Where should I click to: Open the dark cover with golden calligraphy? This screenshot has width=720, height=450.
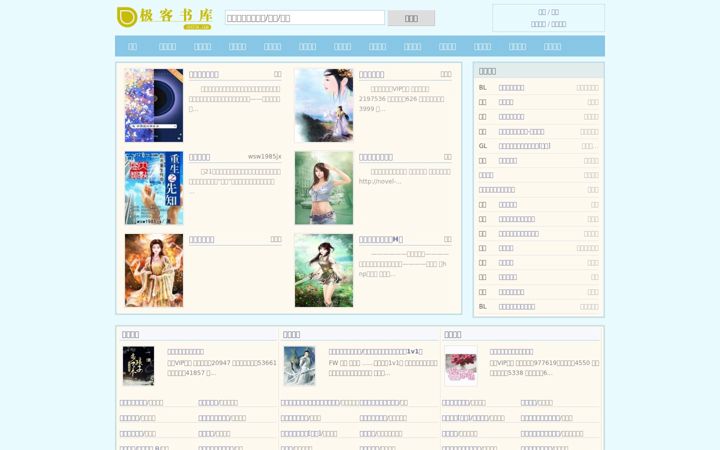pos(138,366)
